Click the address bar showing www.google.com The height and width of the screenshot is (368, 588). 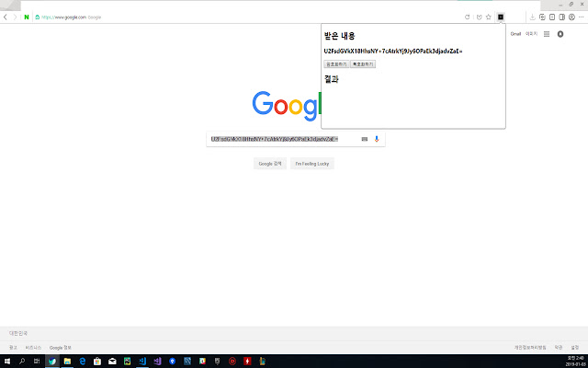click(x=247, y=17)
